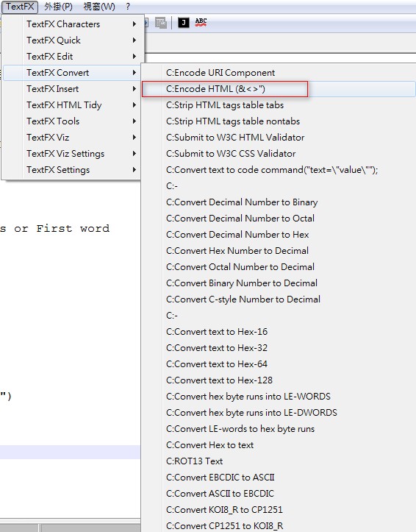This screenshot has height=532, width=416.
Task: Select C:Strip HTML tags table nontabs
Action: (279, 121)
